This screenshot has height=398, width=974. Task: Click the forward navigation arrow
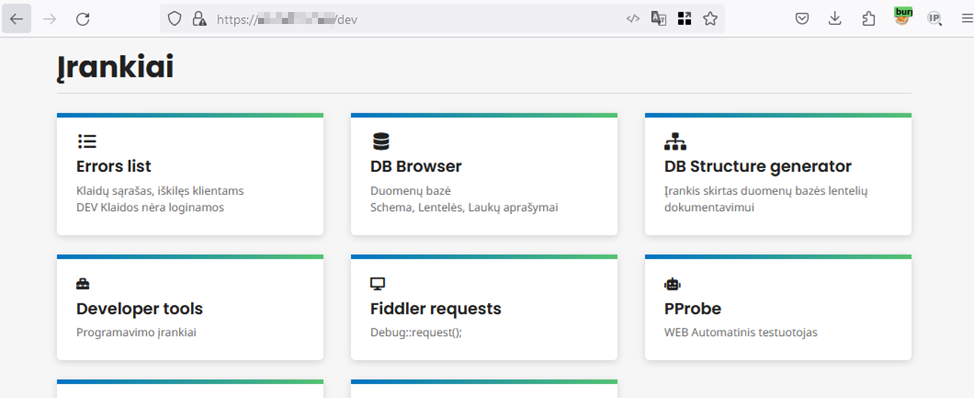(50, 19)
